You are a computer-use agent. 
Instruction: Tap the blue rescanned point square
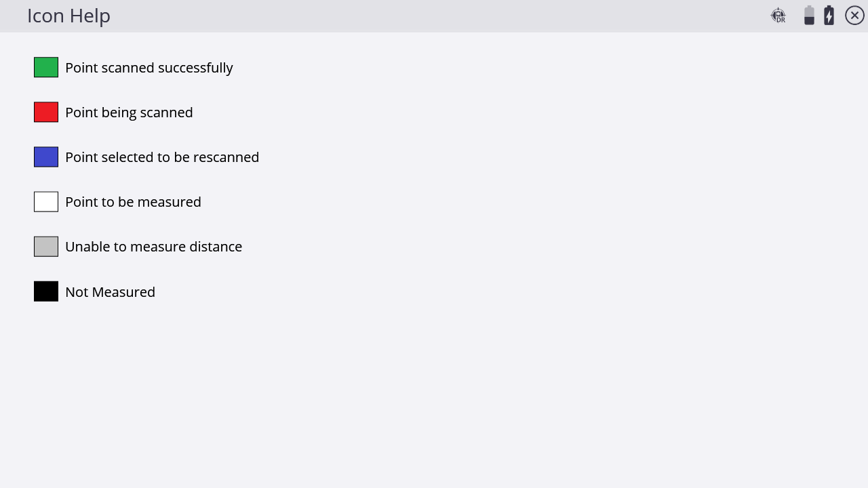(46, 157)
